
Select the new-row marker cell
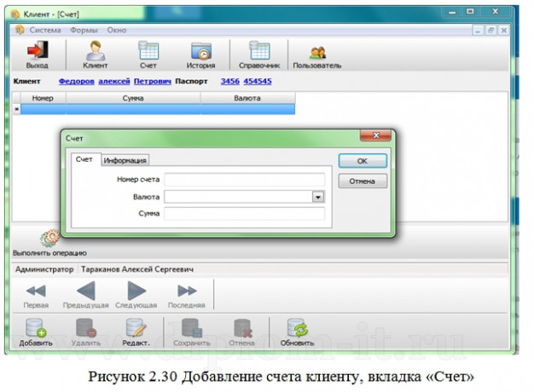point(16,109)
